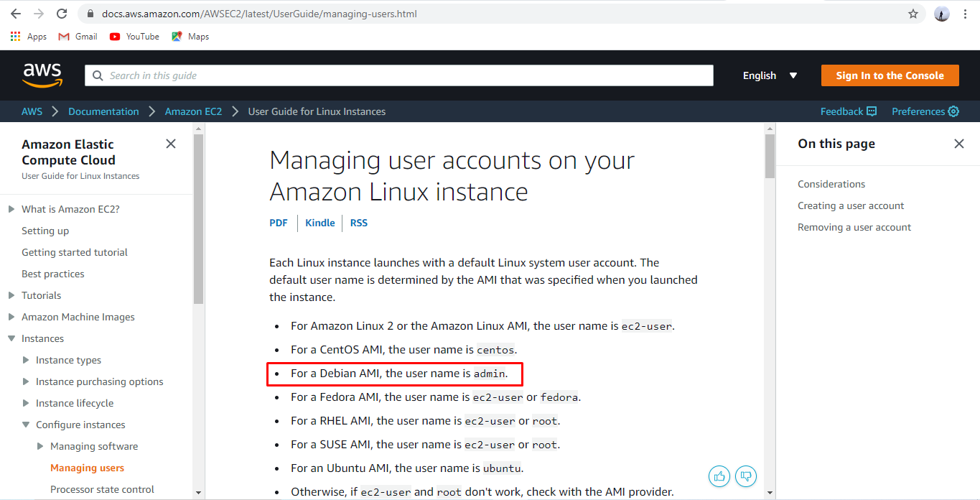Click the thumbs up feedback icon
The width and height of the screenshot is (980, 500).
coord(719,476)
